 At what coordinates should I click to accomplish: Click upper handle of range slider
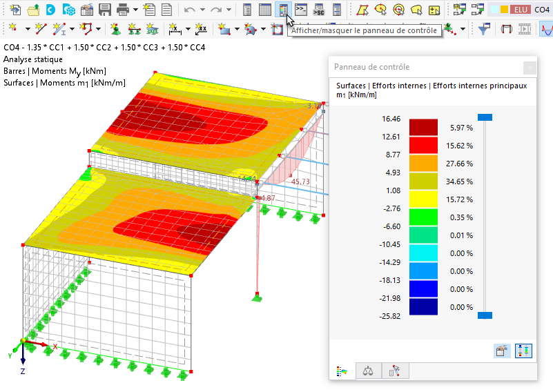485,117
